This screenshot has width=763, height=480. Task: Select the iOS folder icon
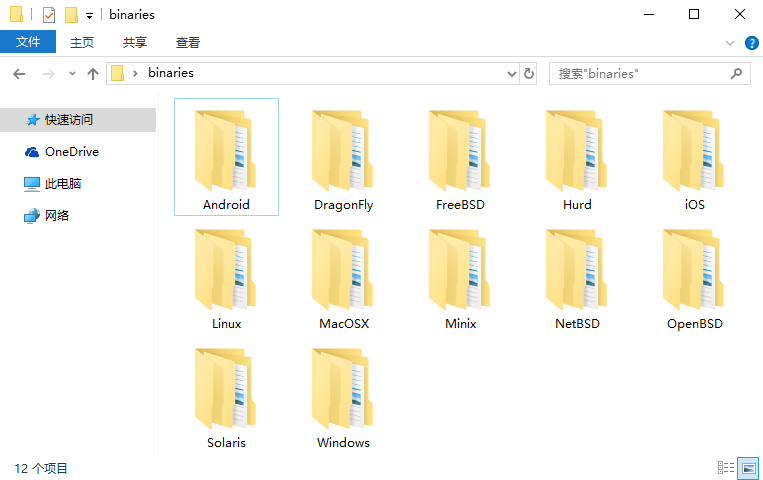click(693, 151)
